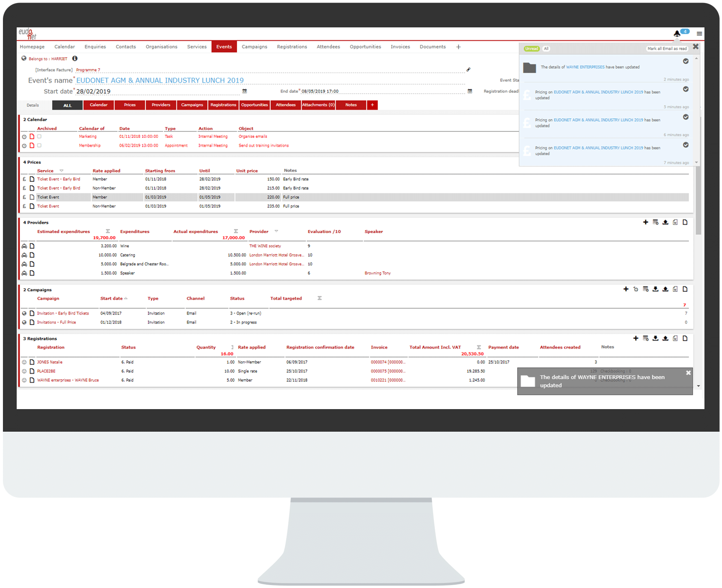Click the Campaigns clock-refresh icon
The width and height of the screenshot is (722, 588).
tap(636, 289)
